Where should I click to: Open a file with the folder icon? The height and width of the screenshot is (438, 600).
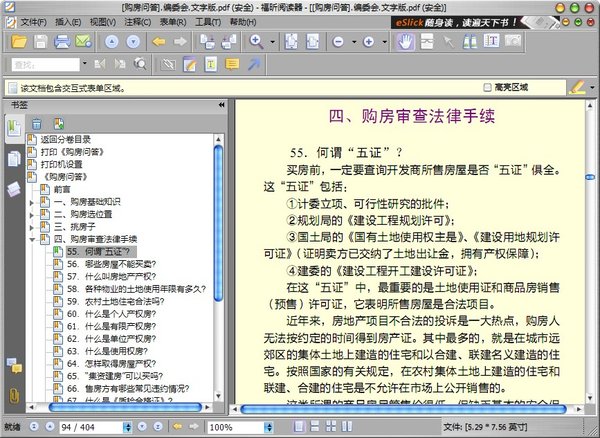coord(19,41)
